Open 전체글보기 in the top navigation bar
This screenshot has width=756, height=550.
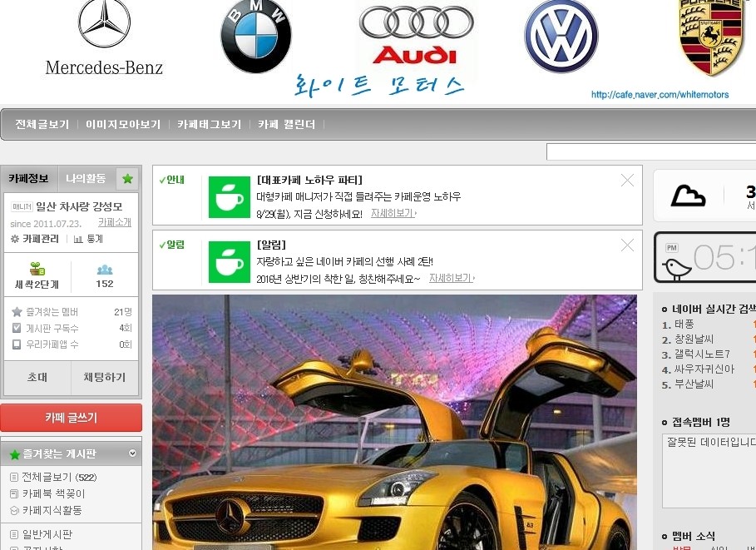point(42,125)
